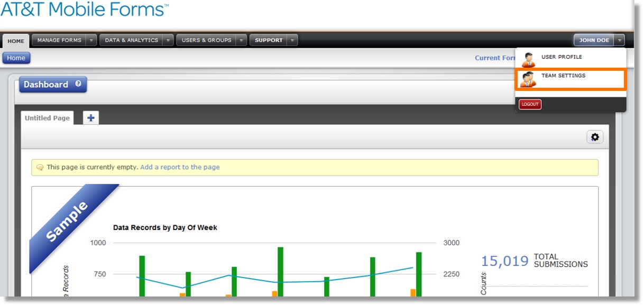
Task: Click the Dashboard help question mark icon
Action: tap(78, 84)
